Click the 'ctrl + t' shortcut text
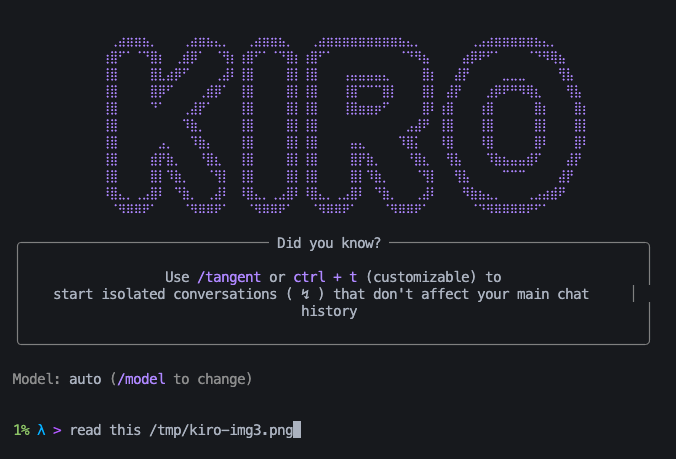The height and width of the screenshot is (459, 676). coord(325,277)
